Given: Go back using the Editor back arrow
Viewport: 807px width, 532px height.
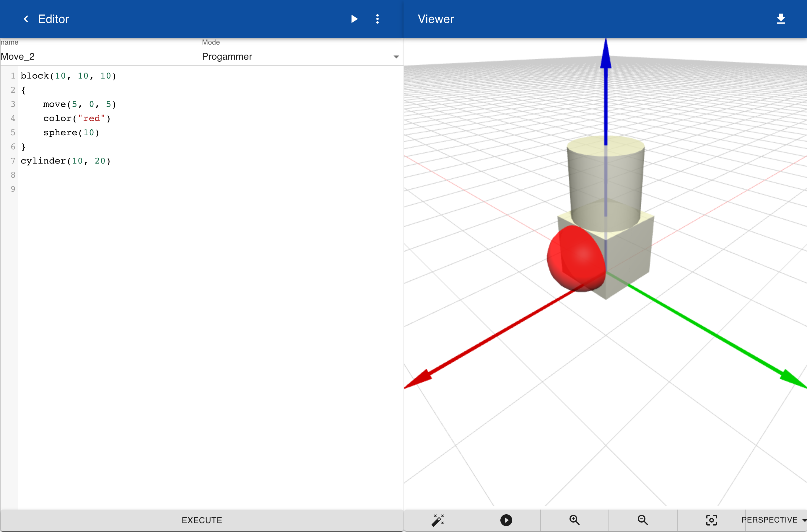Looking at the screenshot, I should click(26, 19).
